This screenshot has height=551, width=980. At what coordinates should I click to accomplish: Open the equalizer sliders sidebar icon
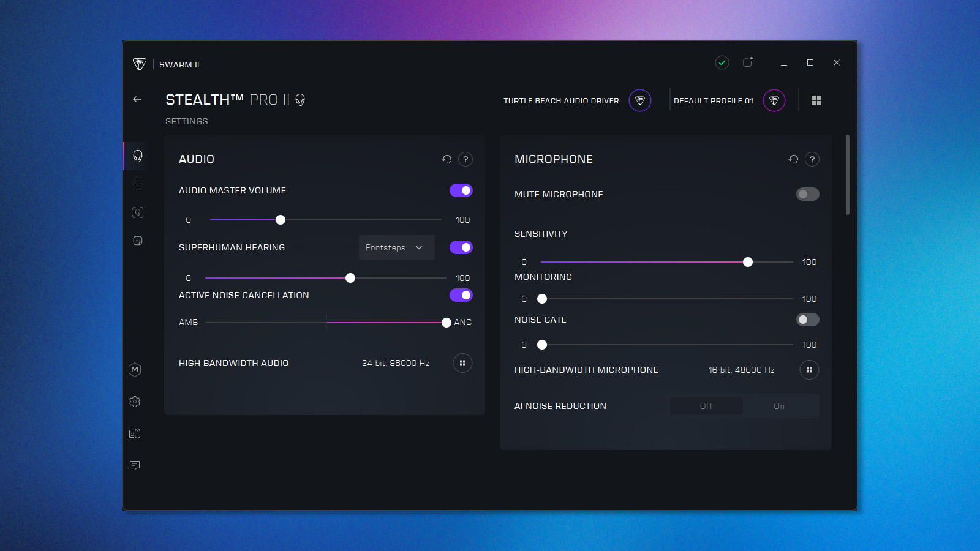[138, 184]
